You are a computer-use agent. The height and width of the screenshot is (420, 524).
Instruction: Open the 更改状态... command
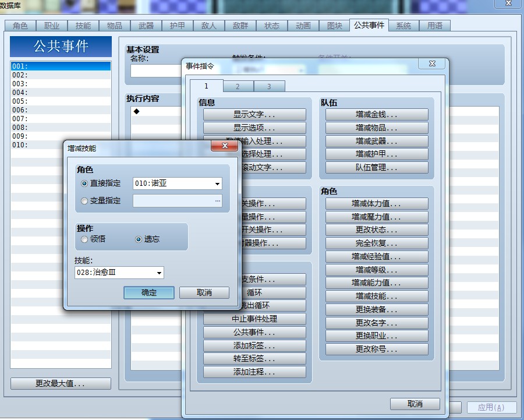click(377, 230)
